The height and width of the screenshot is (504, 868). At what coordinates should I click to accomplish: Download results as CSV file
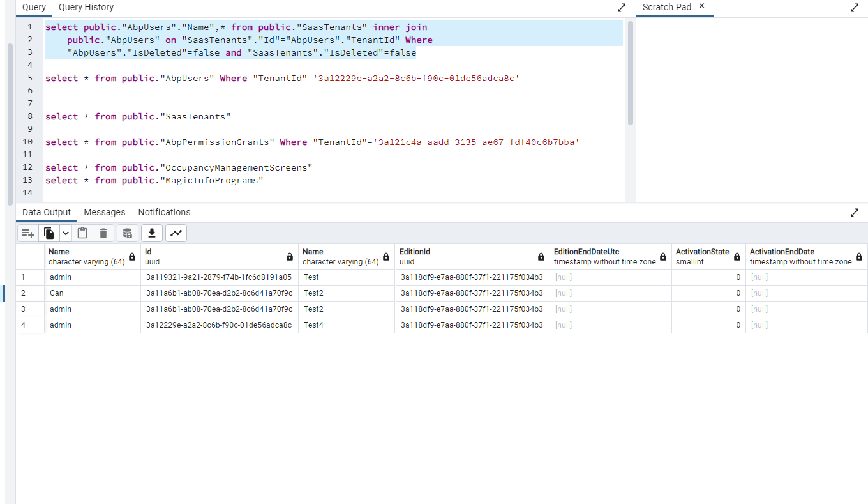[152, 233]
